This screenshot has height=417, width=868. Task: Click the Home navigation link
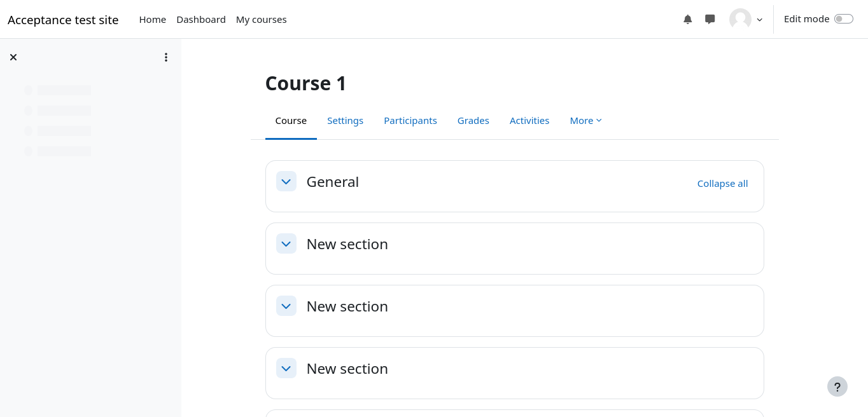click(153, 20)
